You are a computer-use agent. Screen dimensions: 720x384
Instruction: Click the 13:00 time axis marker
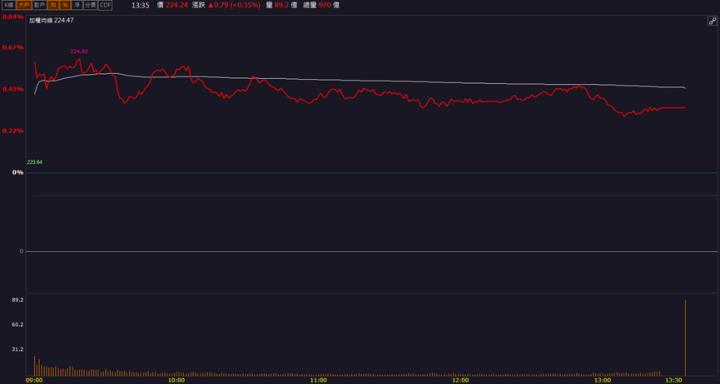pos(602,380)
